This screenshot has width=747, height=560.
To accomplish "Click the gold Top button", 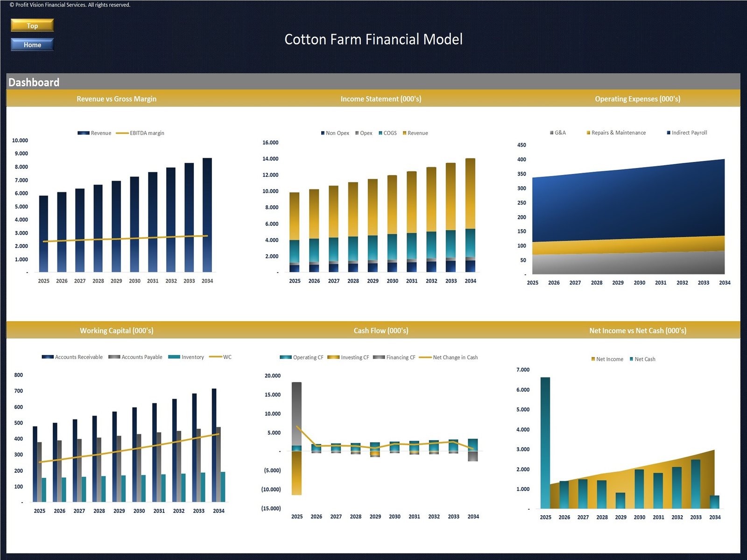I will coord(32,26).
